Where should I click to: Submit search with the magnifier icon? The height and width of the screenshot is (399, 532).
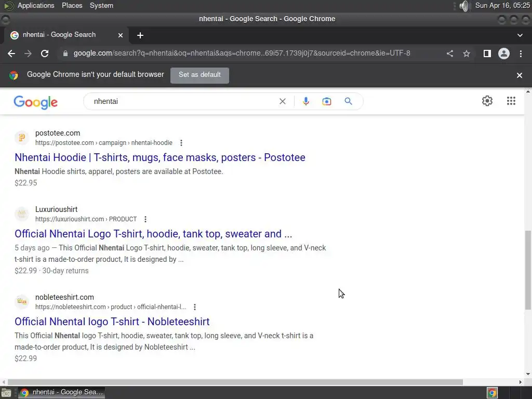(x=348, y=101)
